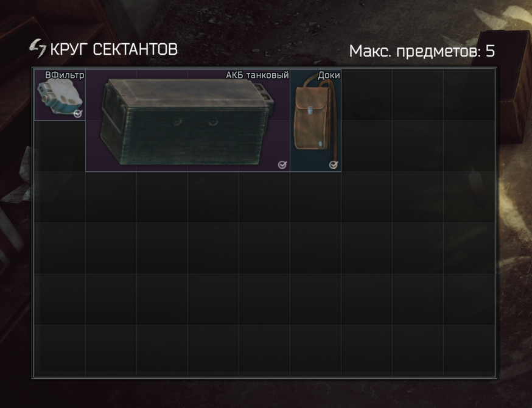532x408 pixels.
Task: Click the КРУГ СЕКТАНТОВ title text
Action: click(x=114, y=49)
